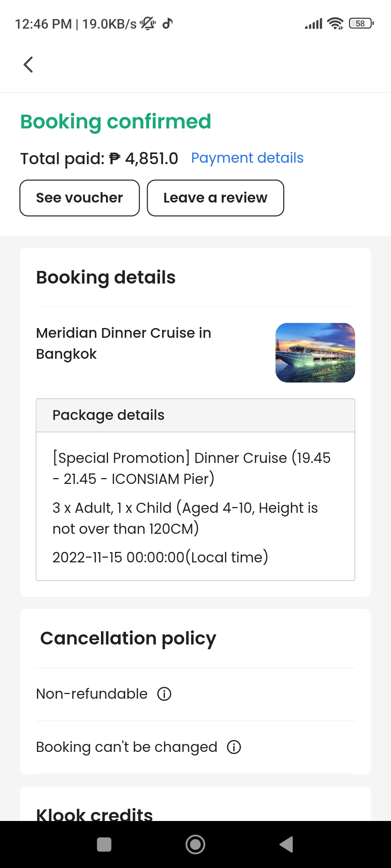Open the Non-refundable info icon
391x868 pixels.
click(x=164, y=694)
